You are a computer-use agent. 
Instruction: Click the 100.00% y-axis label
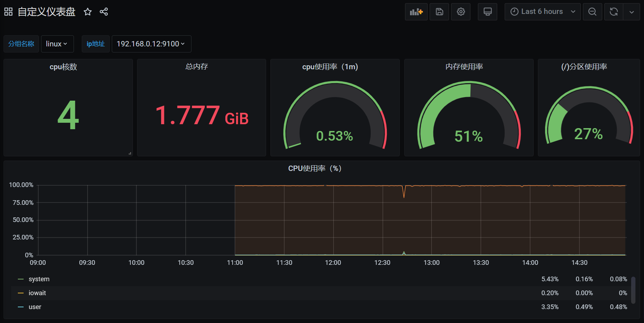[21, 185]
